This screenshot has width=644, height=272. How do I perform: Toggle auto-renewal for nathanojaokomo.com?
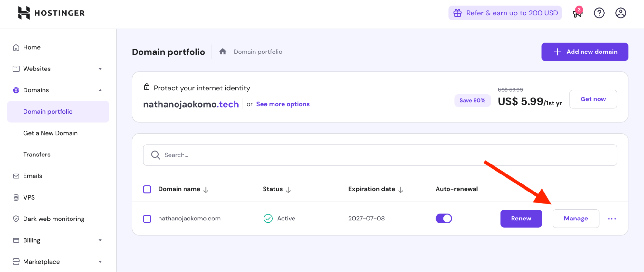pos(444,219)
